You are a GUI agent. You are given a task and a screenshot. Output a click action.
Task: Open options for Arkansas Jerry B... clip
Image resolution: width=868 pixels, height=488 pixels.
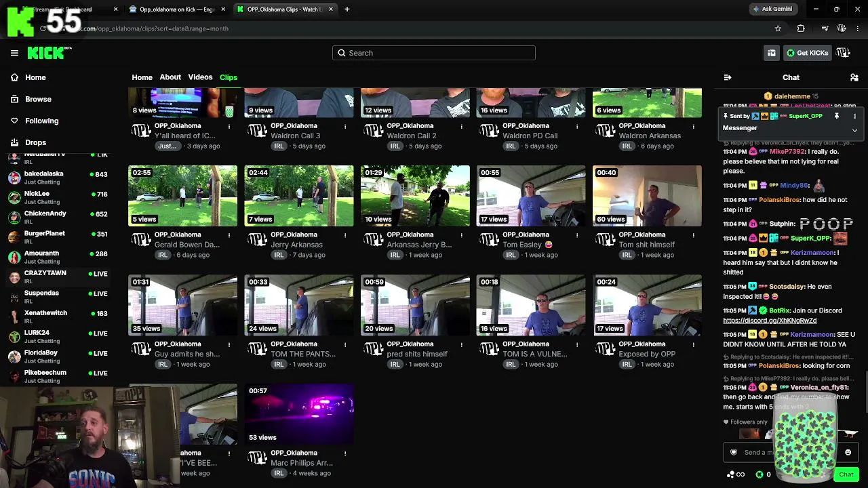point(461,235)
